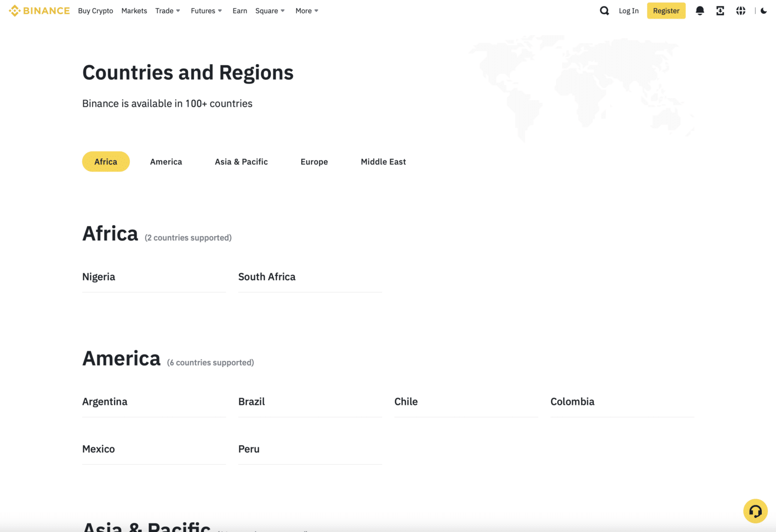Open the language selector globe icon
The image size is (776, 532).
740,11
